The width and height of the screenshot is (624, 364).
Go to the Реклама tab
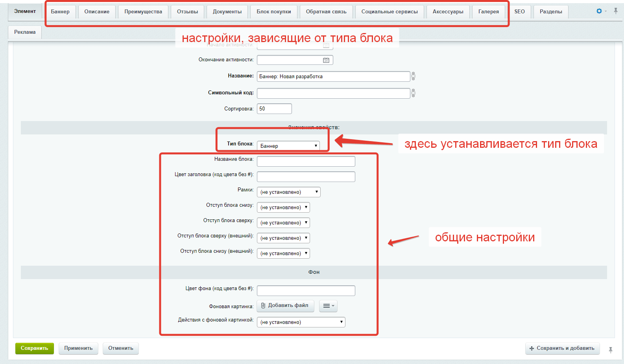coord(25,32)
